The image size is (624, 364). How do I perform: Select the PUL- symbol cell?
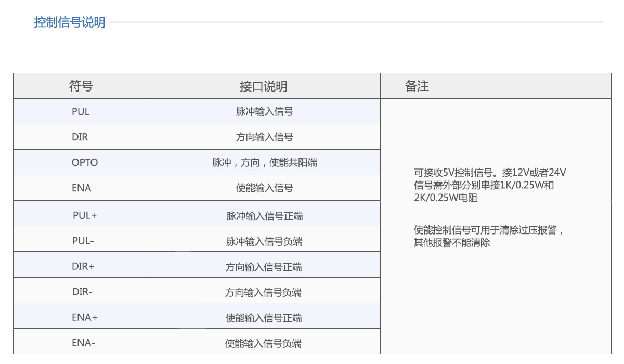(x=83, y=241)
